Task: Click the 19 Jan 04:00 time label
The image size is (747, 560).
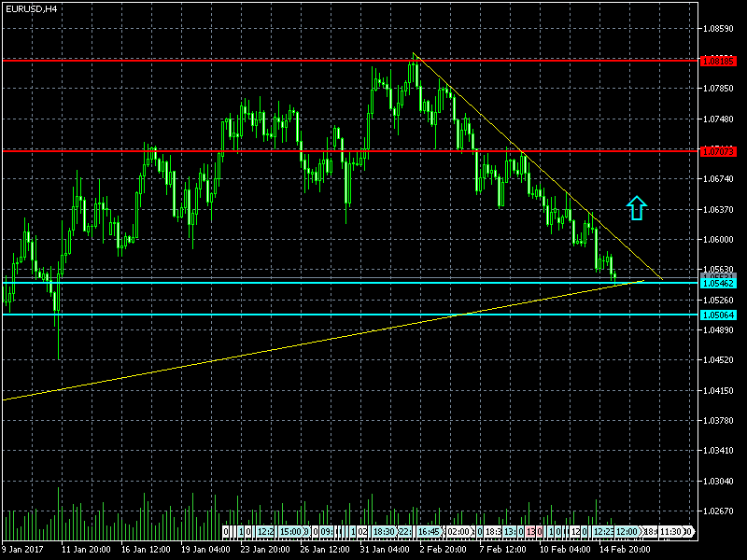Action: 205,550
